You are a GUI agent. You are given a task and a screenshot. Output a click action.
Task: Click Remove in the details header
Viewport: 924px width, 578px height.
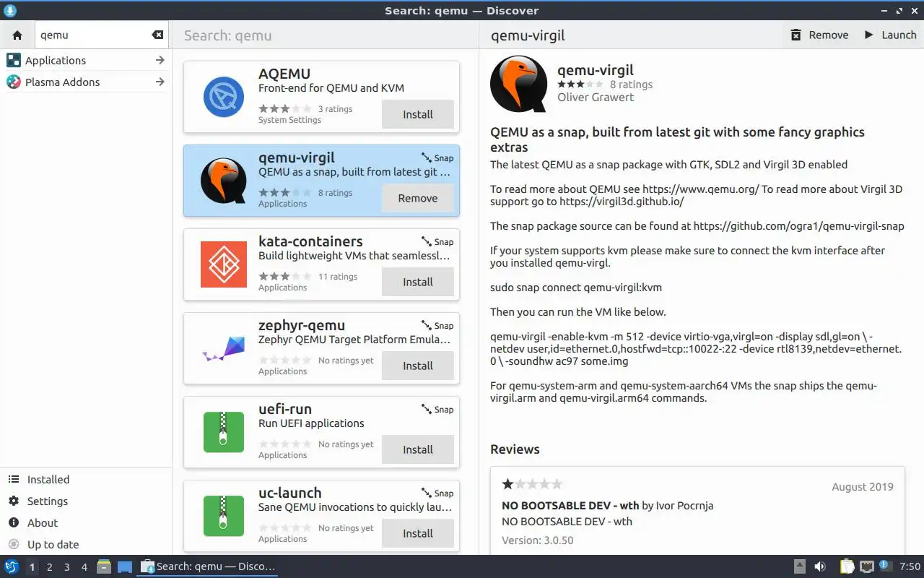click(x=819, y=35)
